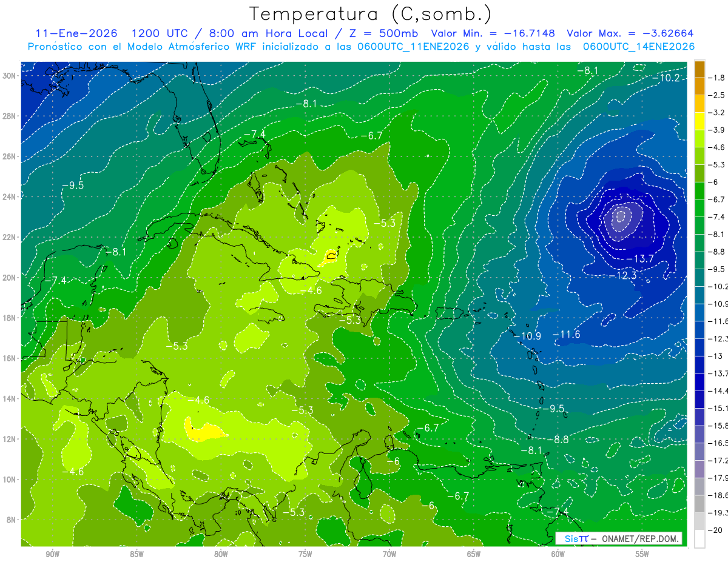
Task: Click the legend swatch between -1.8 and -2.5
Action: click(699, 87)
